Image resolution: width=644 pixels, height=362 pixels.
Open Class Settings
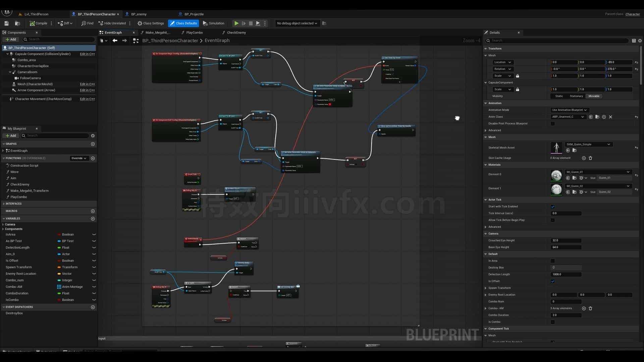pyautogui.click(x=151, y=23)
